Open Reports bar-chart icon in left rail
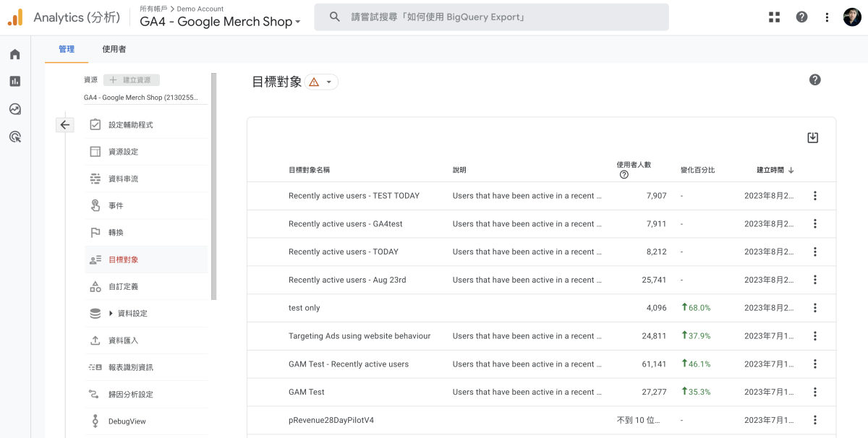Viewport: 868px width, 438px height. pyautogui.click(x=15, y=82)
